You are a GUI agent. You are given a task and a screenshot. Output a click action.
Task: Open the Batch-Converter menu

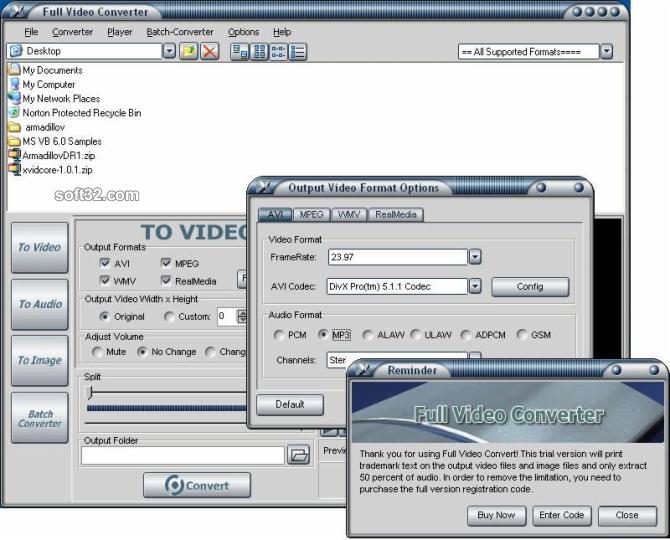click(180, 32)
